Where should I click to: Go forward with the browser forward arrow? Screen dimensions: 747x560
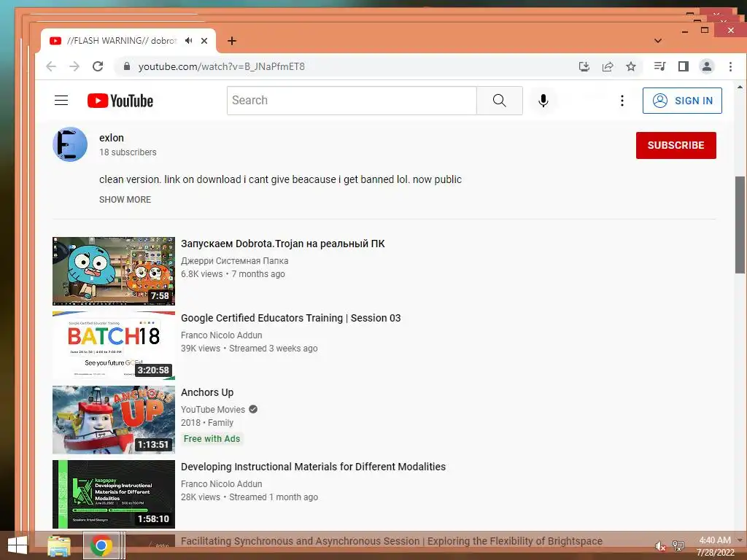(74, 66)
